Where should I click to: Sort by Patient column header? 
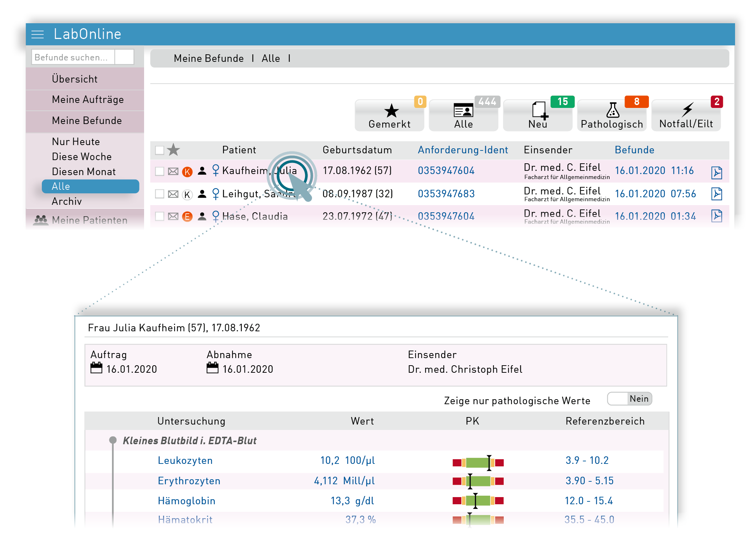pyautogui.click(x=239, y=150)
